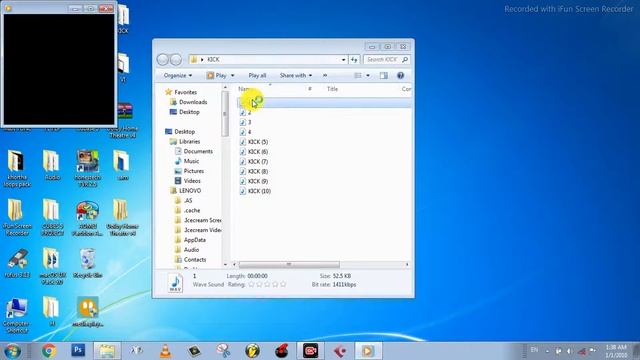Show more toolbar commands with the double chevron

pos(325,76)
